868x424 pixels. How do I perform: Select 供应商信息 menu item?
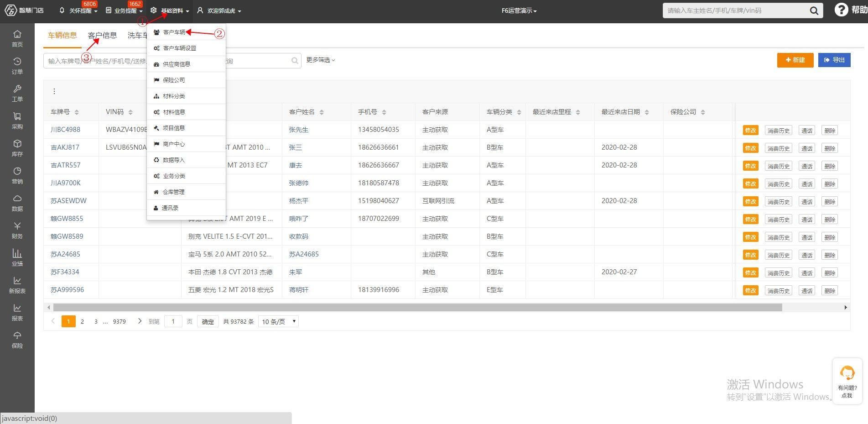pos(186,64)
